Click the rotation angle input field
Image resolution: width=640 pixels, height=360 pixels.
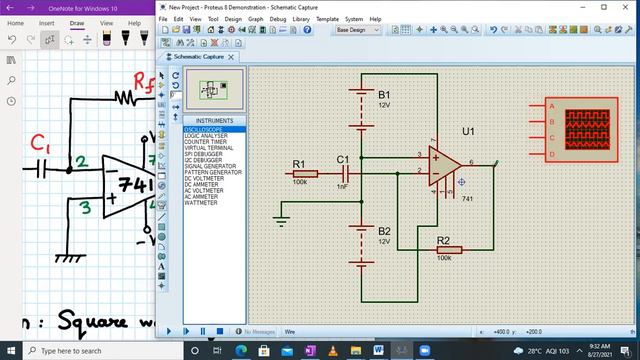point(176,95)
